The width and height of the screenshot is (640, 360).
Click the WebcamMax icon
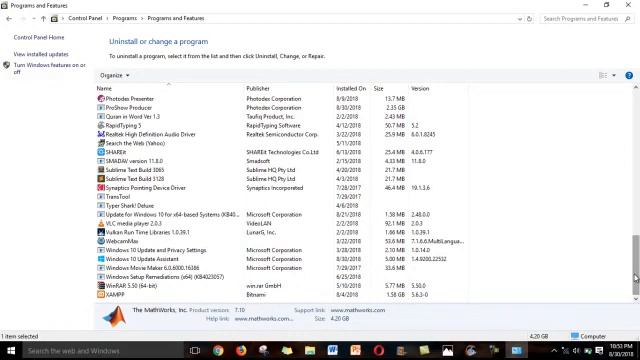click(101, 241)
